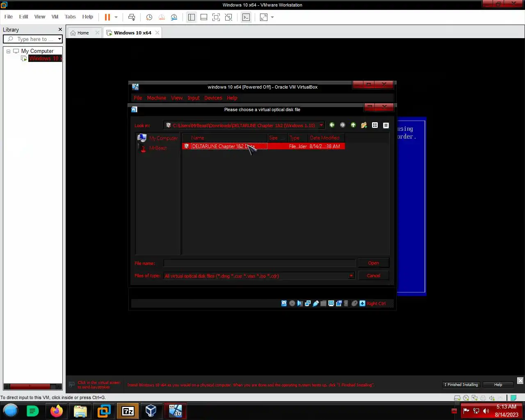
Task: Expand the Look in path dropdown
Action: click(x=321, y=126)
